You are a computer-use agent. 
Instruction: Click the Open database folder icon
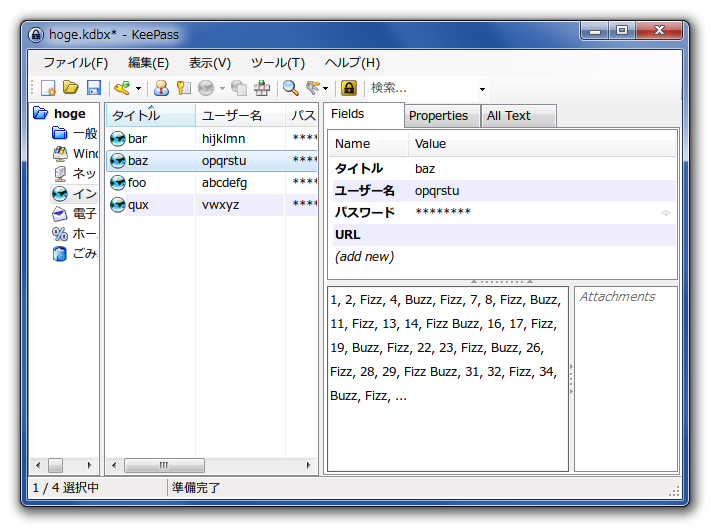[x=70, y=87]
